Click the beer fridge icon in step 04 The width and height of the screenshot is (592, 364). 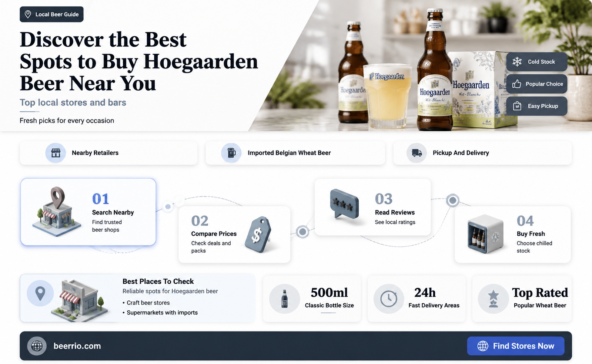485,233
